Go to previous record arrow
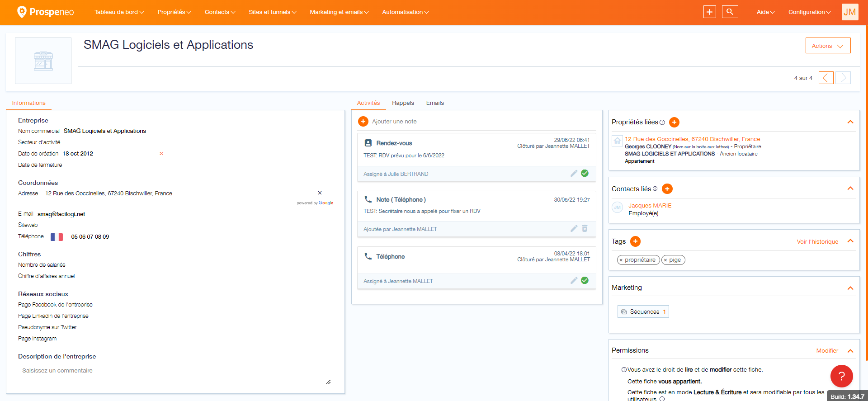The width and height of the screenshot is (868, 401). point(826,78)
